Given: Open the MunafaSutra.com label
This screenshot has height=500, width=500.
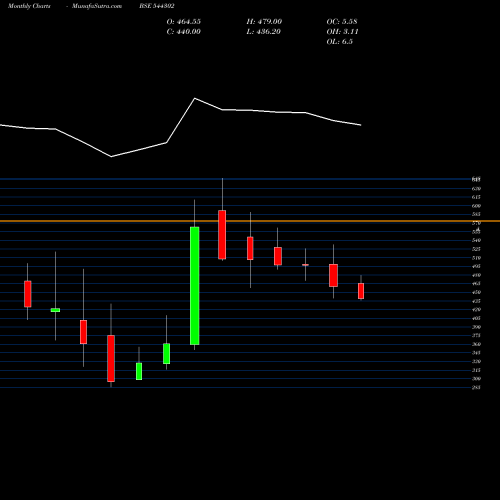Looking at the screenshot, I should [x=97, y=6].
